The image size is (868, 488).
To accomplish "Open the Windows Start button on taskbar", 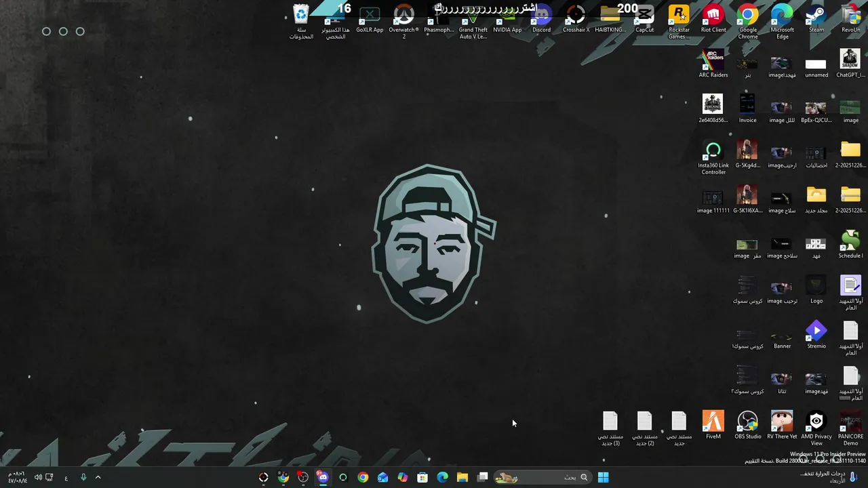I will tap(603, 477).
